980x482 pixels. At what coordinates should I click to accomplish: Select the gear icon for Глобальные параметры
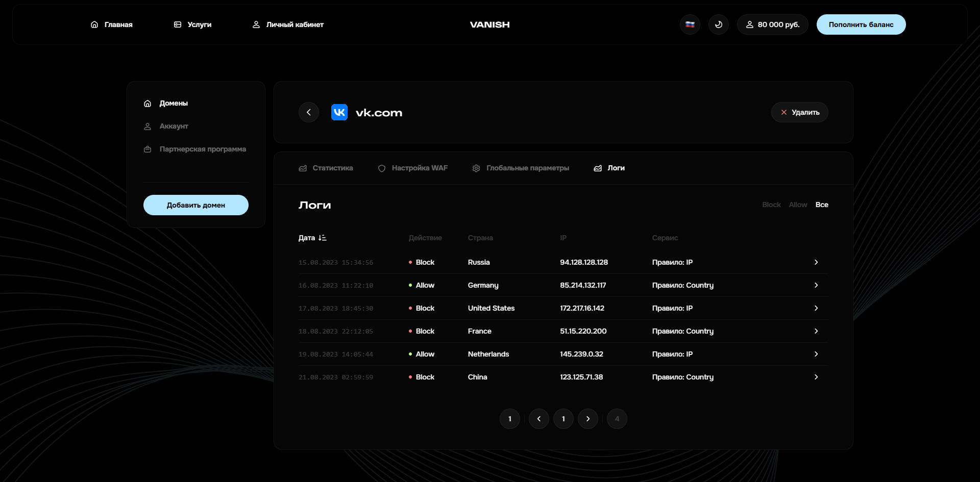pyautogui.click(x=476, y=168)
